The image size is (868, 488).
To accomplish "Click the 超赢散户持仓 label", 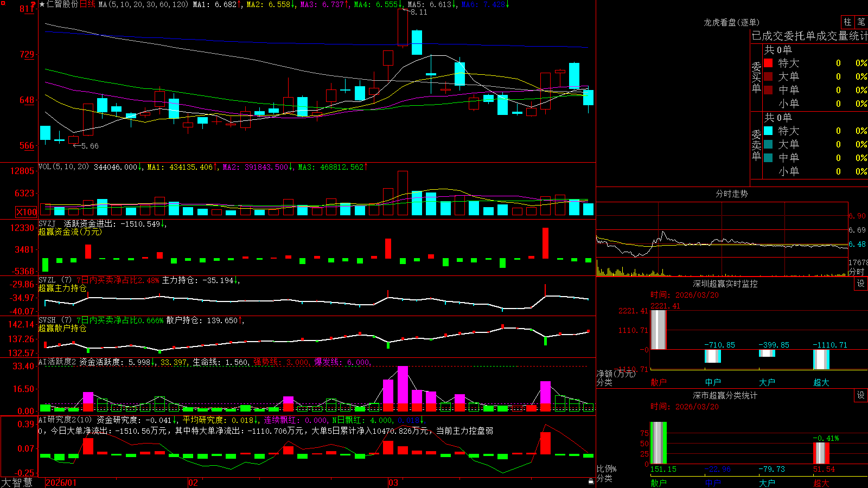I will pyautogui.click(x=62, y=328).
